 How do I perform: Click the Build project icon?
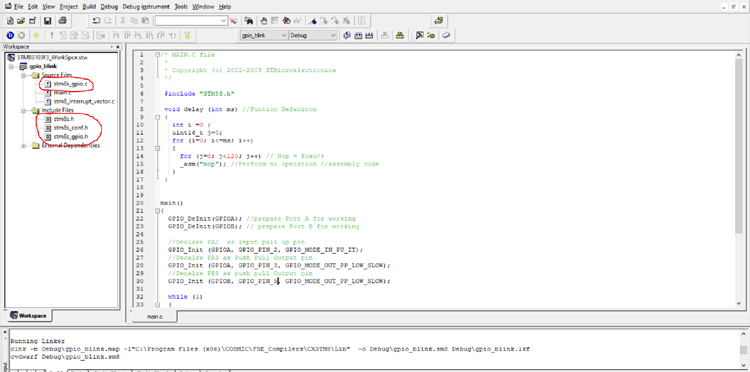(358, 35)
